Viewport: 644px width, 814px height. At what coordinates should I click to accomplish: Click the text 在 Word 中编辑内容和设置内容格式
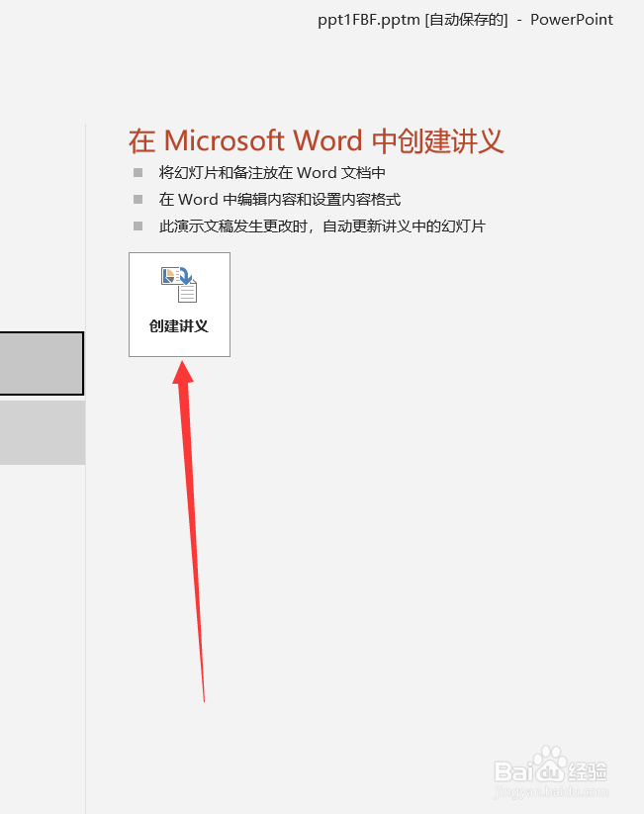coord(280,200)
